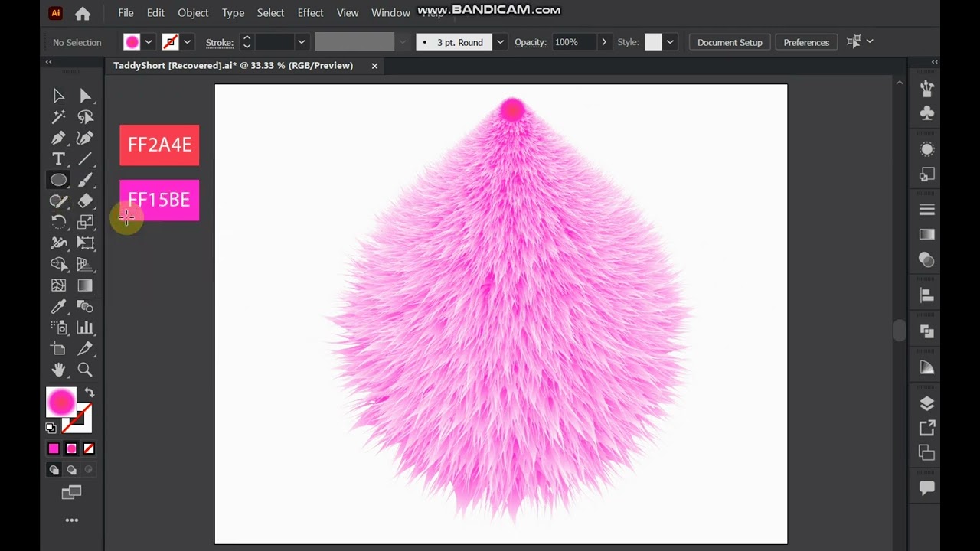Image resolution: width=980 pixels, height=551 pixels.
Task: Select the Ellipse tool
Action: tap(58, 180)
